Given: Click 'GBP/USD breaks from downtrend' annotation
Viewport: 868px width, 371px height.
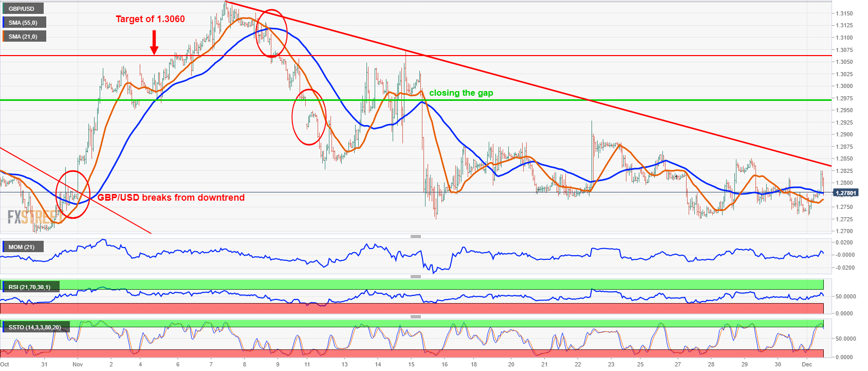Looking at the screenshot, I should [171, 198].
